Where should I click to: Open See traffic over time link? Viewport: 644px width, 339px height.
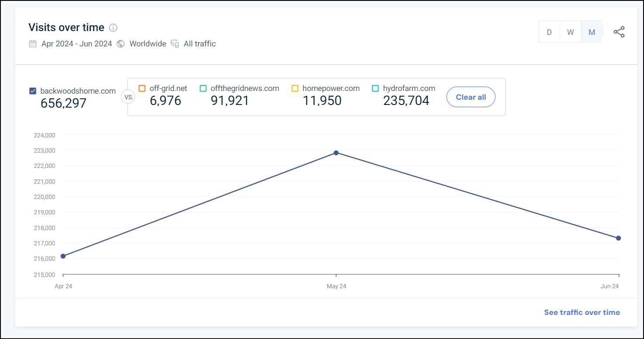tap(582, 312)
